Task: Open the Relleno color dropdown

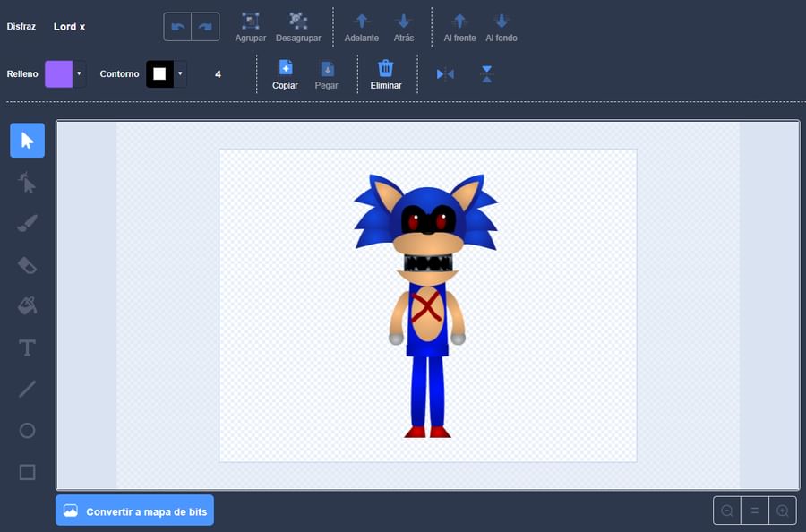Action: [78, 73]
